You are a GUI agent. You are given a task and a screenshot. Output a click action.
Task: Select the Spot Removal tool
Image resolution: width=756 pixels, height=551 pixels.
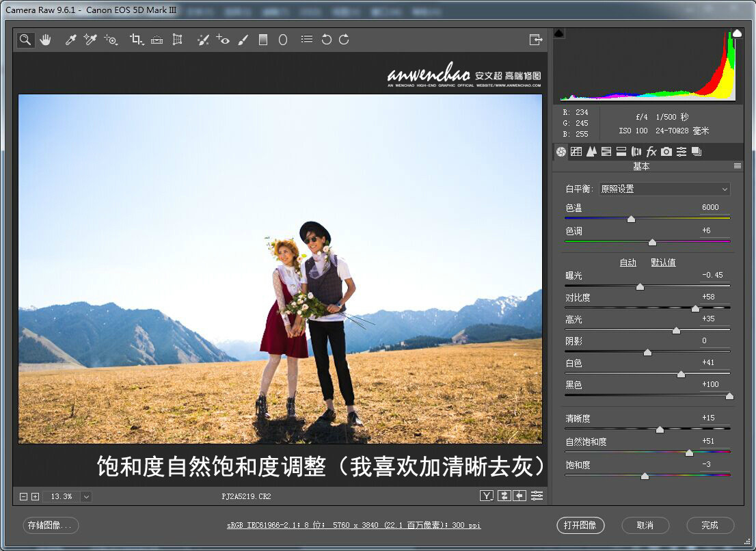tap(203, 40)
